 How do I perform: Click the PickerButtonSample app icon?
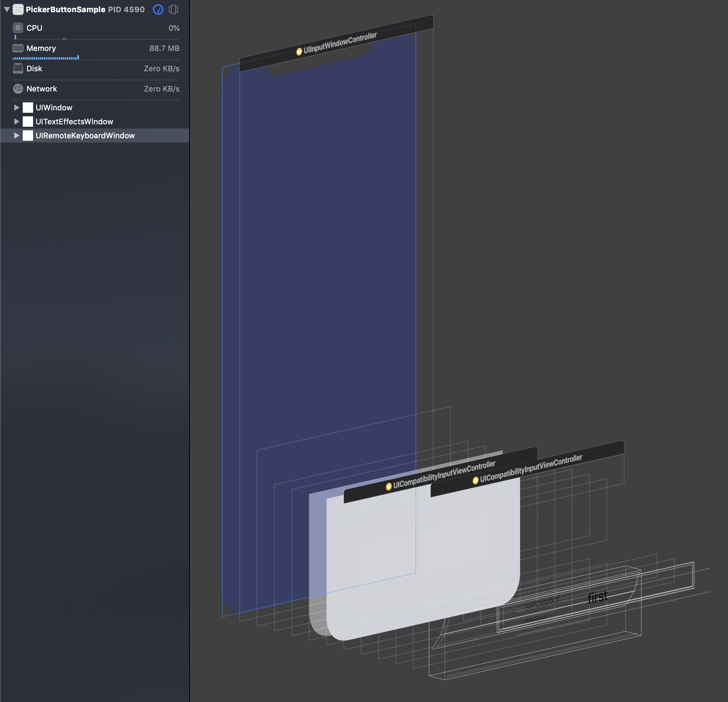18,9
